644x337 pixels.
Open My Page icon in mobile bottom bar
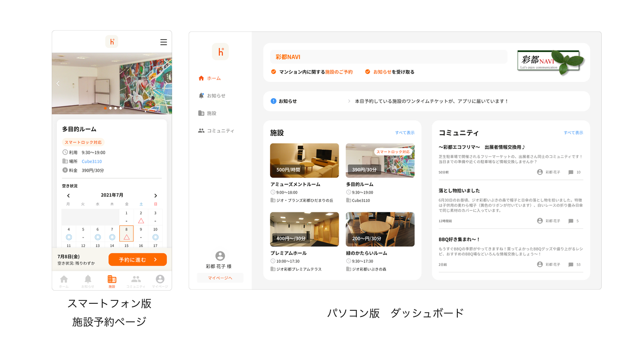tap(160, 280)
